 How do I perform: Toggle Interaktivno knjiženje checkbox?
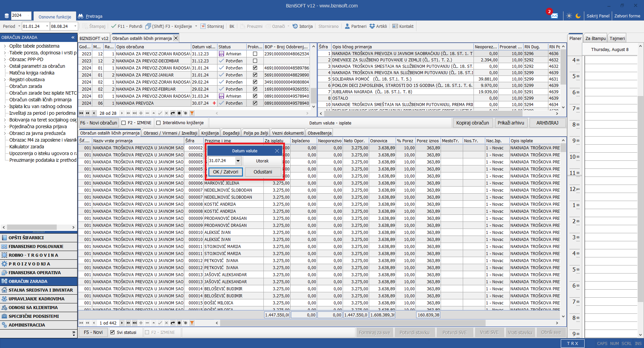click(158, 123)
